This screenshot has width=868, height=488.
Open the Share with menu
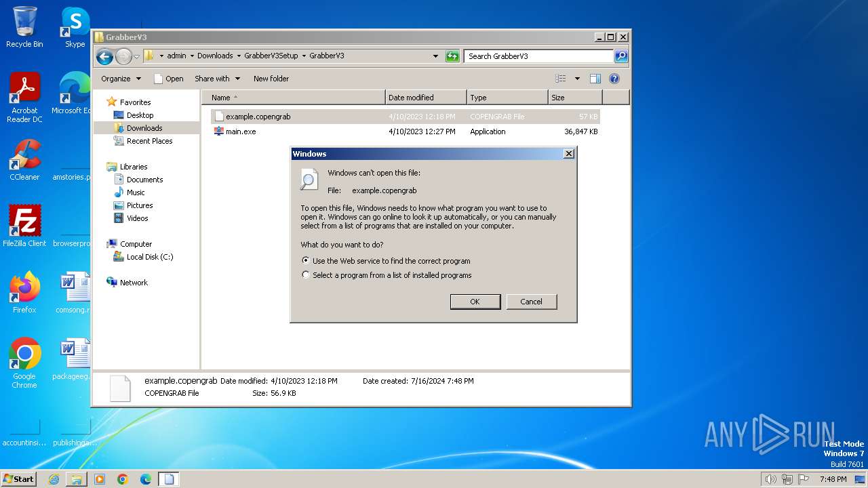pos(217,79)
